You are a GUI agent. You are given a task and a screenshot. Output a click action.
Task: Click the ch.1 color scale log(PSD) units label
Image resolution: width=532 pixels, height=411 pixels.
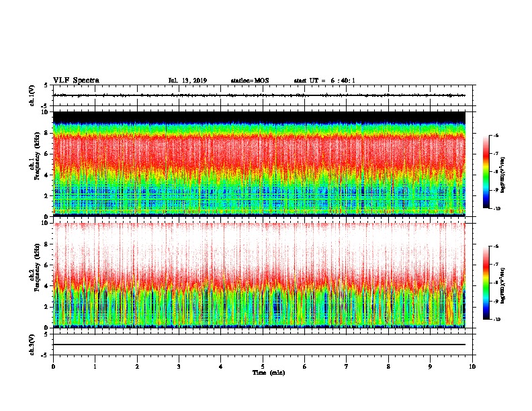tap(503, 175)
